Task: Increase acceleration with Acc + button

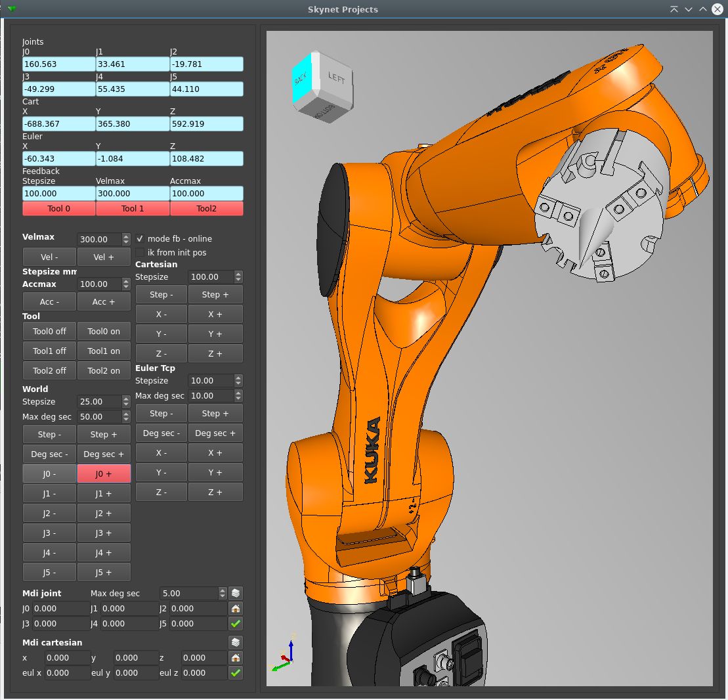Action: pyautogui.click(x=104, y=301)
